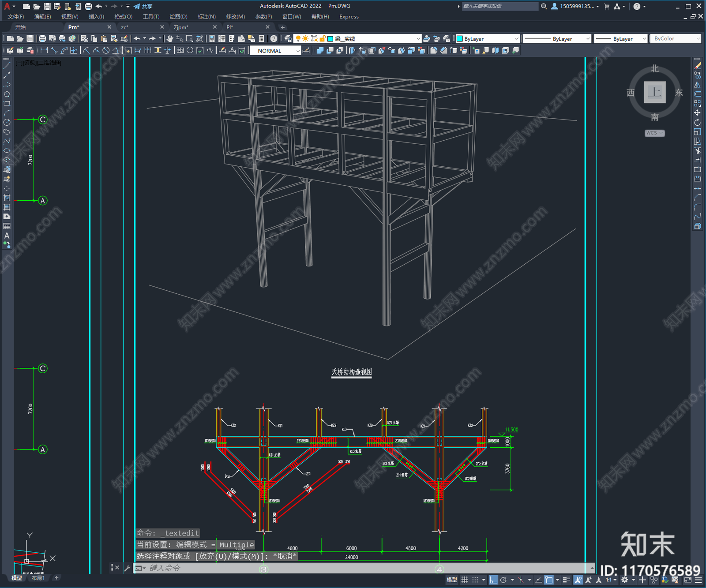Screen dimensions: 706x588
Task: Open the Layer Properties Manager icon
Action: coord(288,39)
